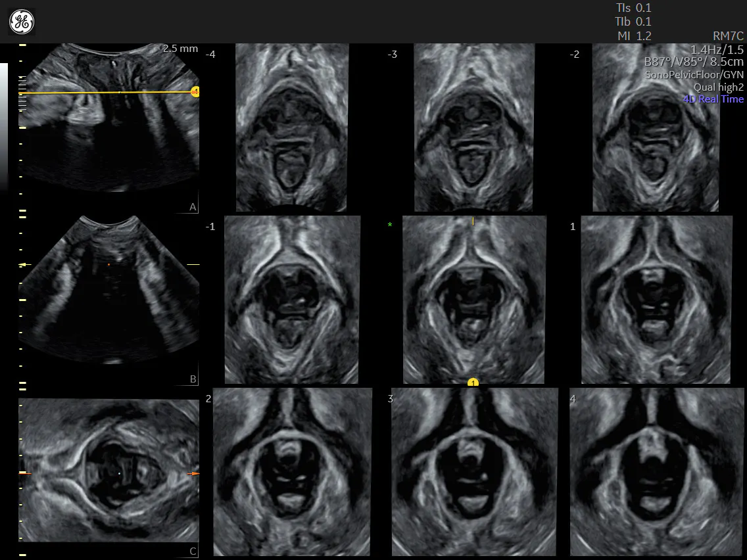Click the 'TIs 0.1' thermal index value
Viewport: 747px width, 560px height.
coord(634,8)
